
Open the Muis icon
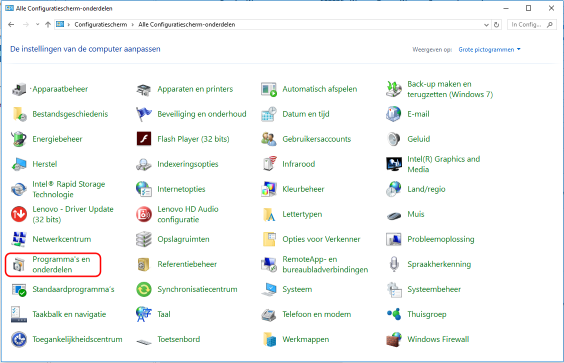(394, 215)
